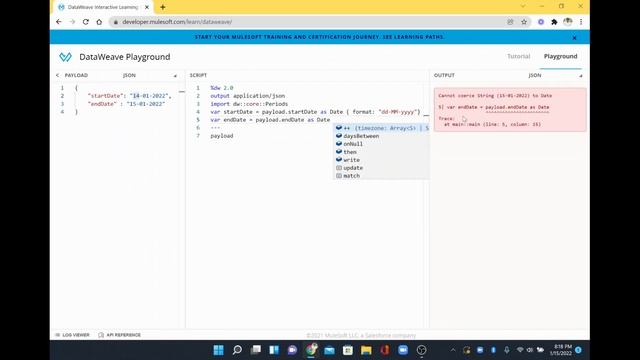This screenshot has width=640, height=360.
Task: Click the Chrome taskbar icon
Action: click(311, 350)
